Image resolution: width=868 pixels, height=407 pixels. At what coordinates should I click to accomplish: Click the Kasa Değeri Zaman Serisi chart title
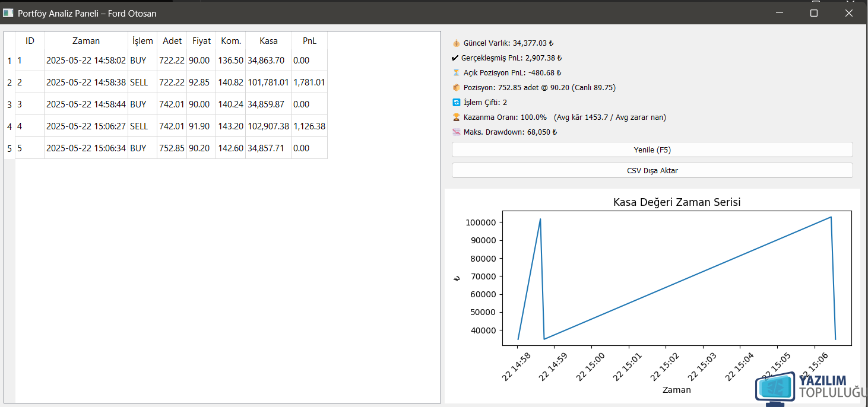(677, 202)
